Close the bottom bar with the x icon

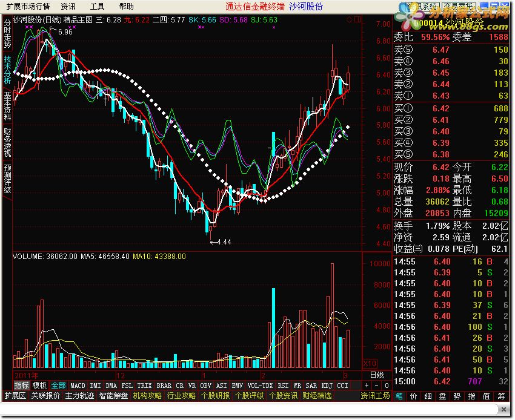(503, 409)
